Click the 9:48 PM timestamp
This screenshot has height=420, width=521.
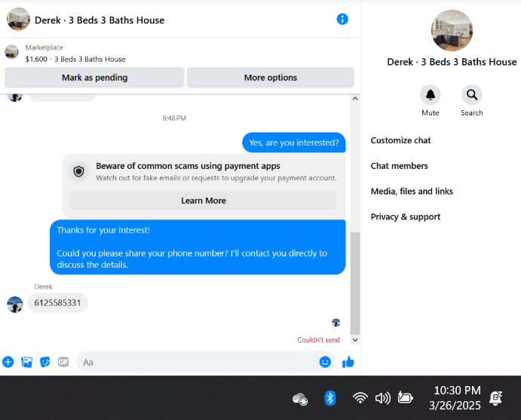pos(174,118)
